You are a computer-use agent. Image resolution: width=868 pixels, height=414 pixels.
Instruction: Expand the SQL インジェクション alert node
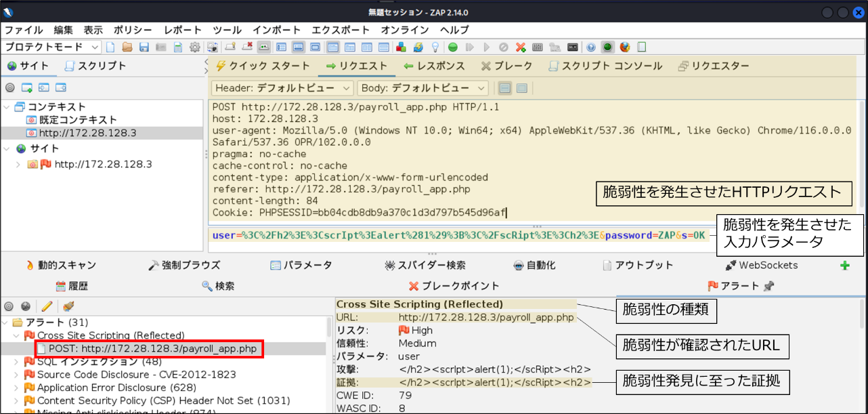pyautogui.click(x=18, y=362)
